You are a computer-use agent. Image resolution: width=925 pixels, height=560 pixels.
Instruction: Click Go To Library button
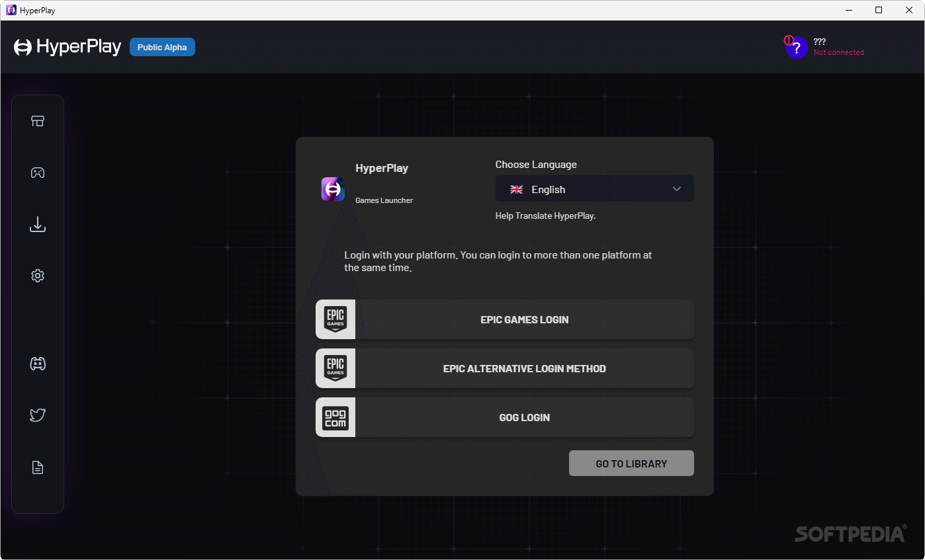coord(631,463)
